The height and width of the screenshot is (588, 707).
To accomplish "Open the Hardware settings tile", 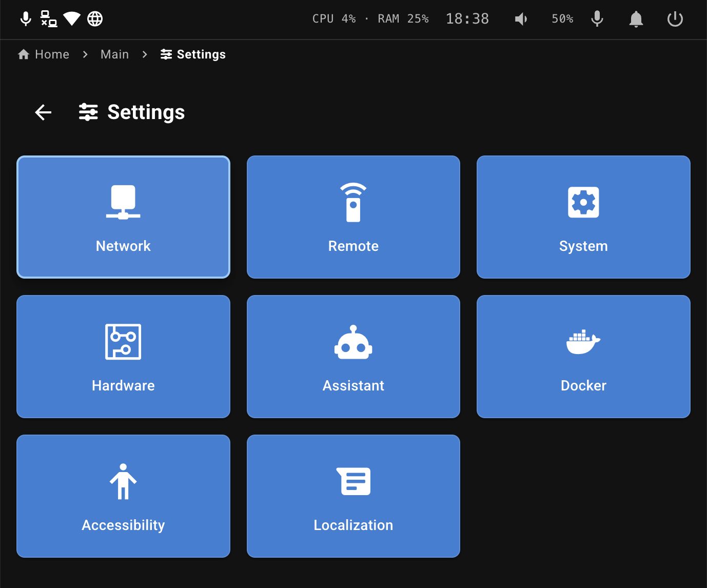I will click(x=123, y=357).
